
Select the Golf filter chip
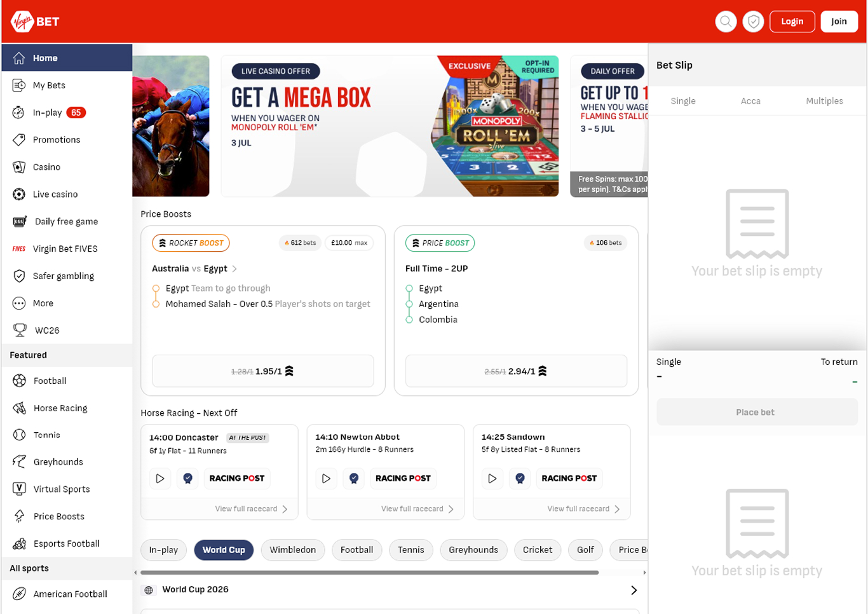point(585,550)
